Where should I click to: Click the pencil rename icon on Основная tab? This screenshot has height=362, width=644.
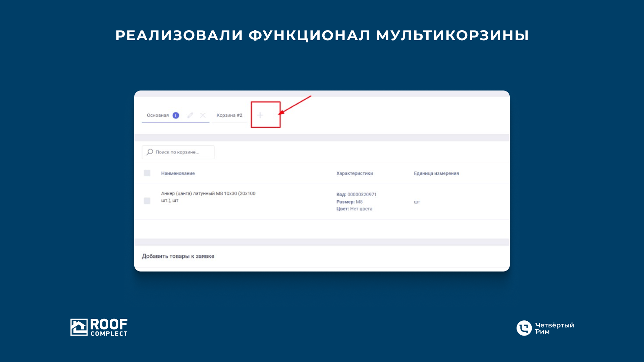click(190, 115)
